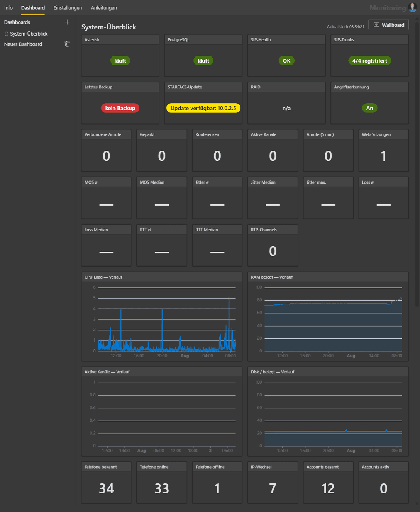The height and width of the screenshot is (512, 420).
Task: Open the Einstellungen tab
Action: [x=68, y=8]
